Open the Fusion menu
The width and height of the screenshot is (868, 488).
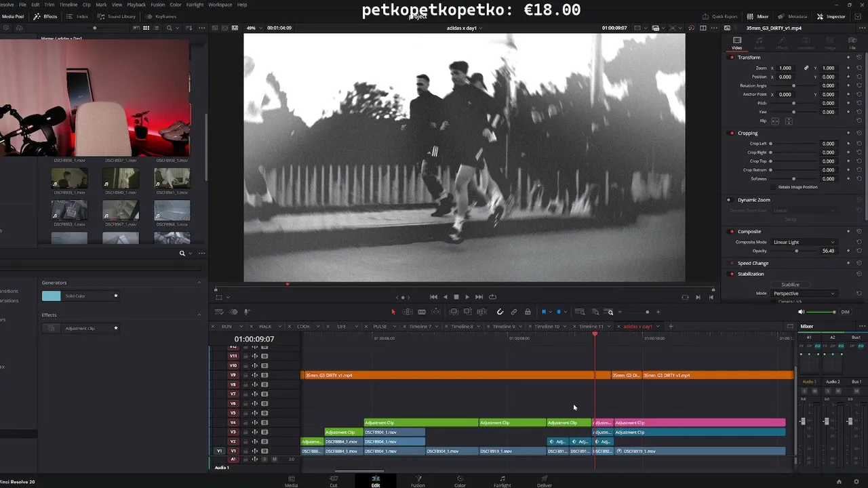[x=158, y=5]
